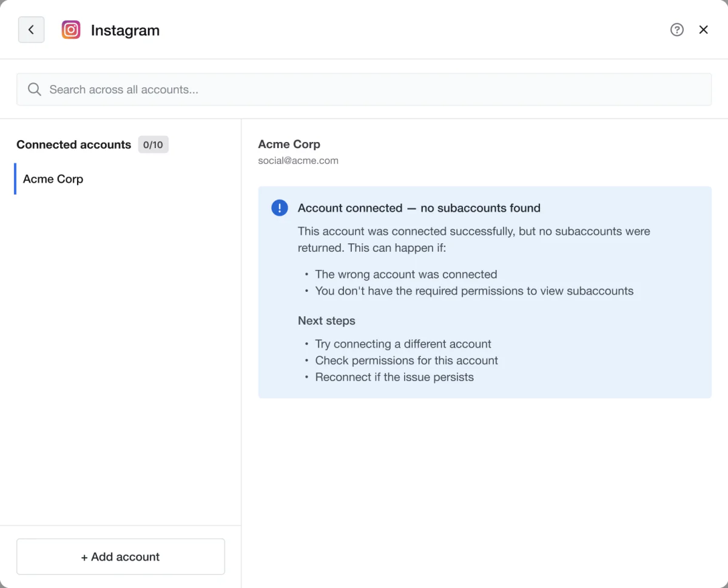Click the social@acme.com email text
The image size is (728, 588).
298,161
